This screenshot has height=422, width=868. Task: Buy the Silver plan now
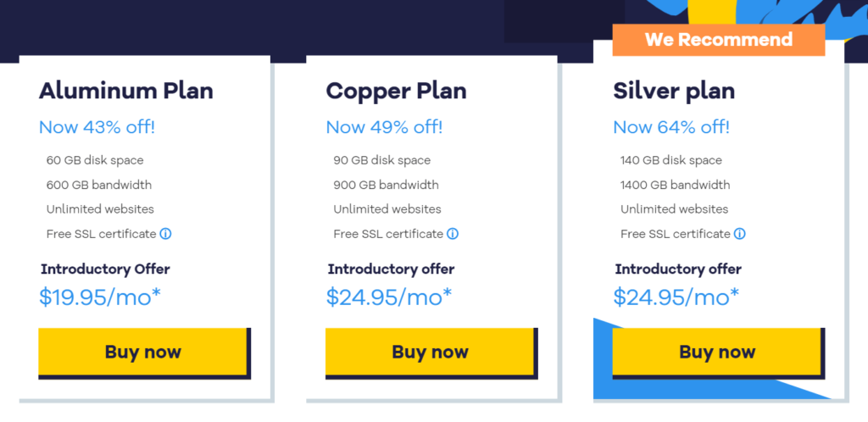tap(717, 352)
